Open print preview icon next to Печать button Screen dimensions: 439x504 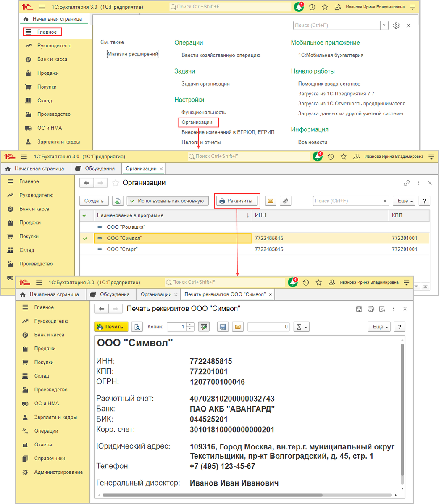(137, 327)
